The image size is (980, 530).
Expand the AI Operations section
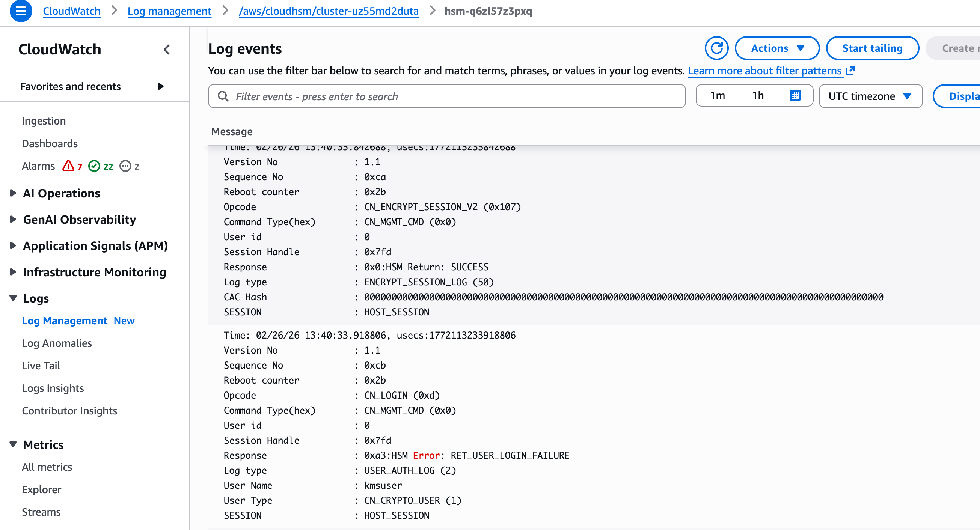pyautogui.click(x=13, y=193)
